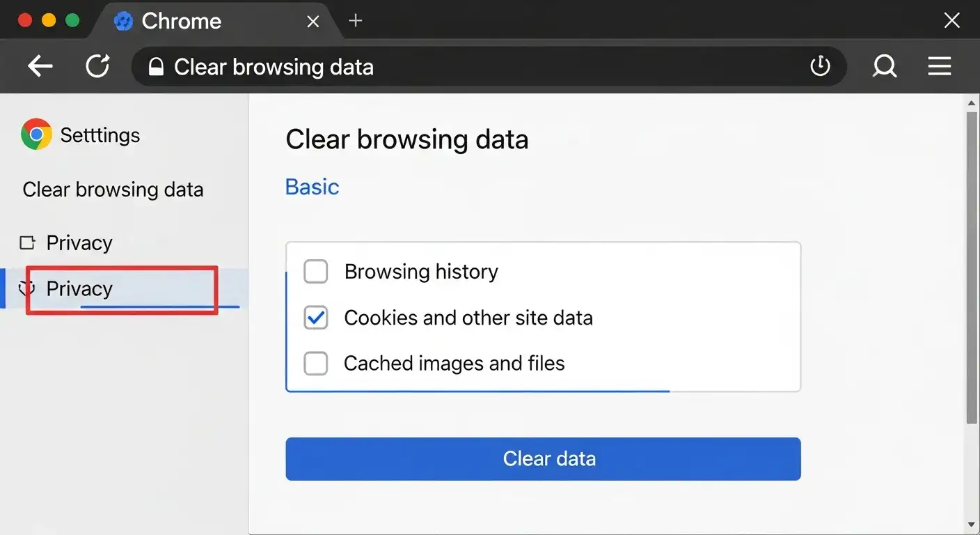The width and height of the screenshot is (980, 535).
Task: Enable the Browsing history checkbox
Action: (315, 272)
